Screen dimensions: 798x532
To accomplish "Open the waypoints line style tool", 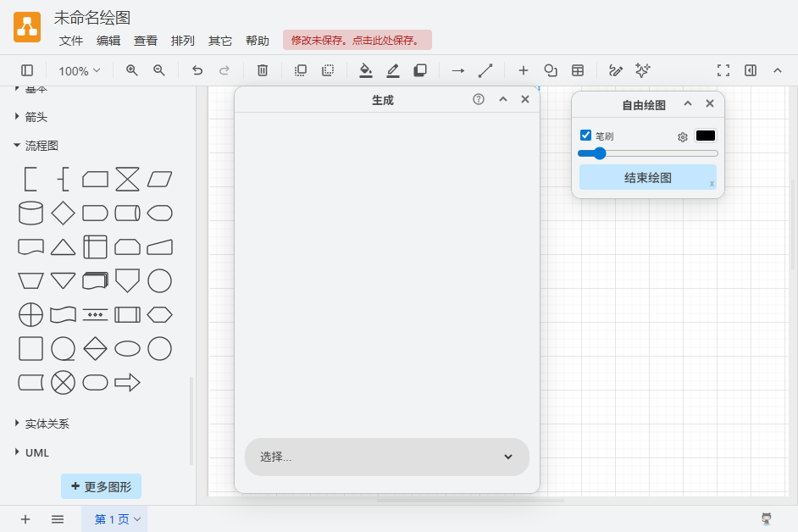I will pos(485,70).
